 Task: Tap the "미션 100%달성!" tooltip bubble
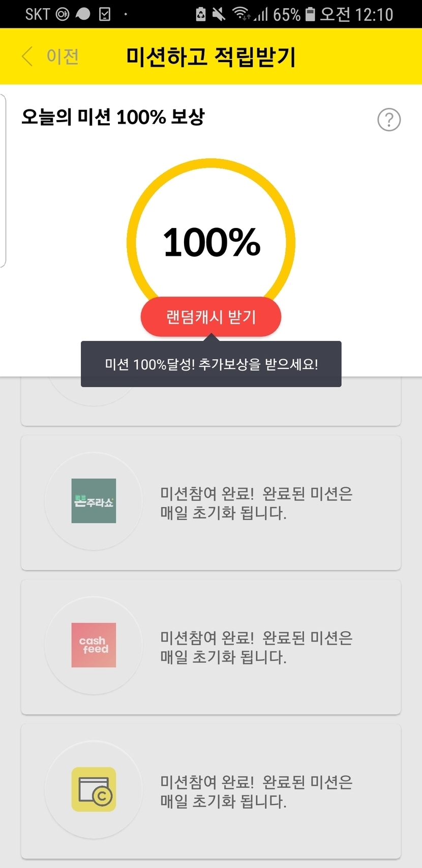pyautogui.click(x=211, y=364)
